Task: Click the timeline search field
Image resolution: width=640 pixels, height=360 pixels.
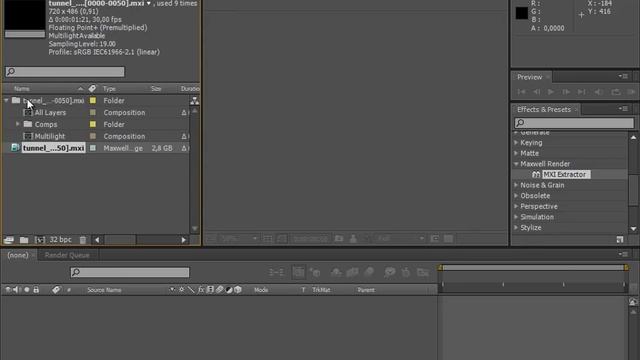Action: point(130,272)
